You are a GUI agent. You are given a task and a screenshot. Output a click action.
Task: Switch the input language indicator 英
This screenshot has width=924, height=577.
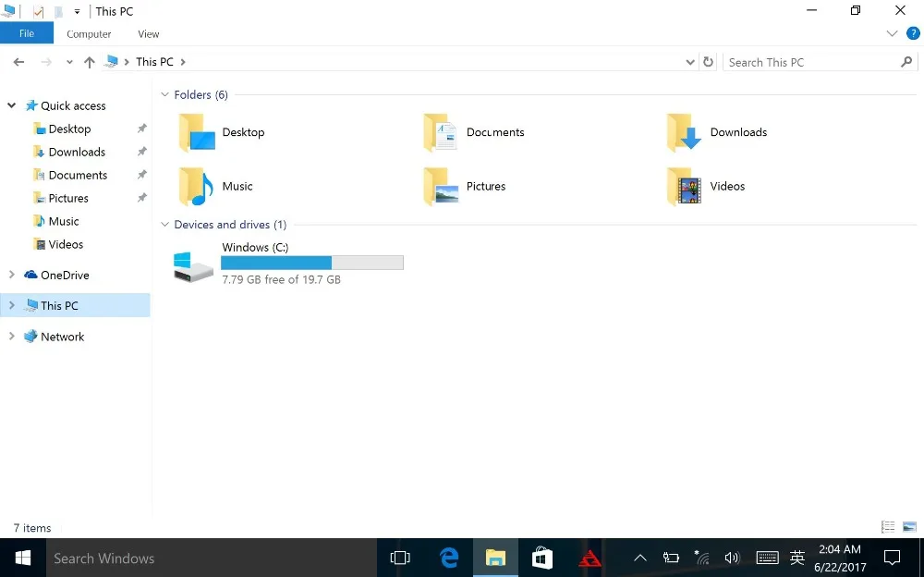tap(797, 558)
